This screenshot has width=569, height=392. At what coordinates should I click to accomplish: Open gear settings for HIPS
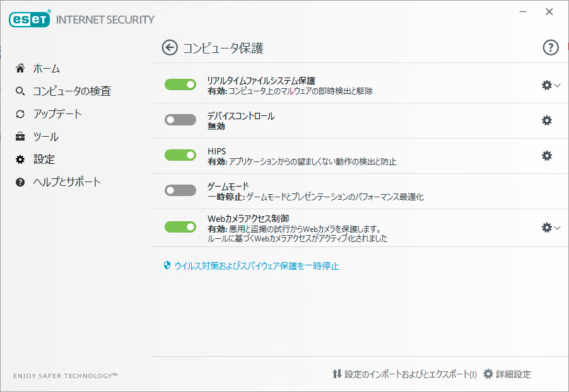tap(546, 156)
